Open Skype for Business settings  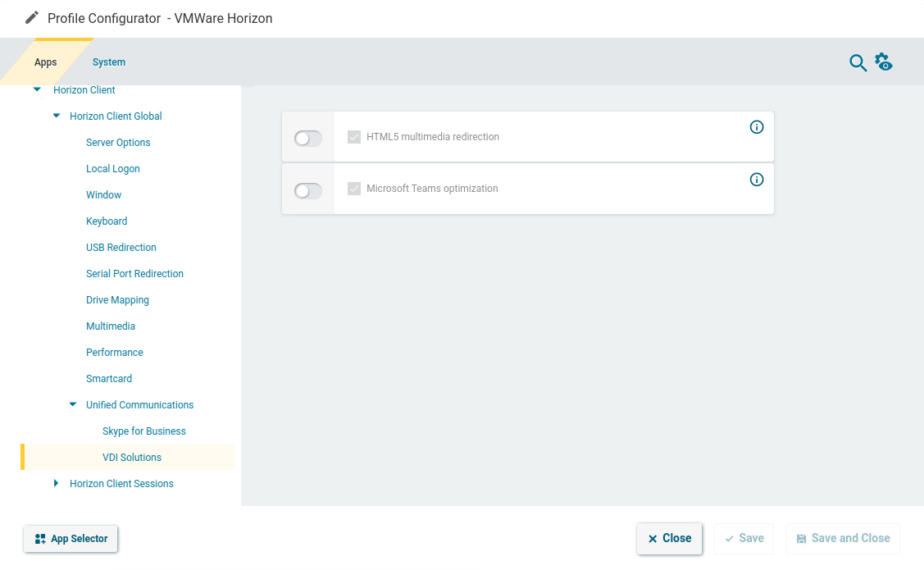point(143,431)
